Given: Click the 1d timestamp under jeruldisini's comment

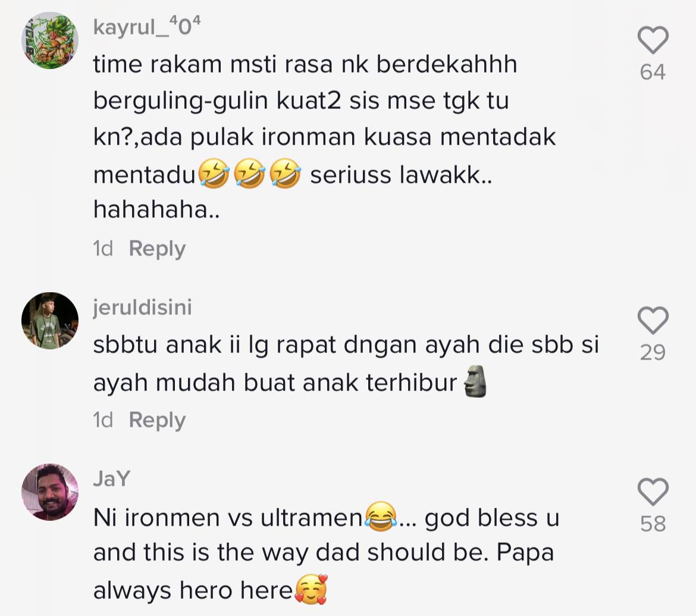Looking at the screenshot, I should (x=103, y=420).
